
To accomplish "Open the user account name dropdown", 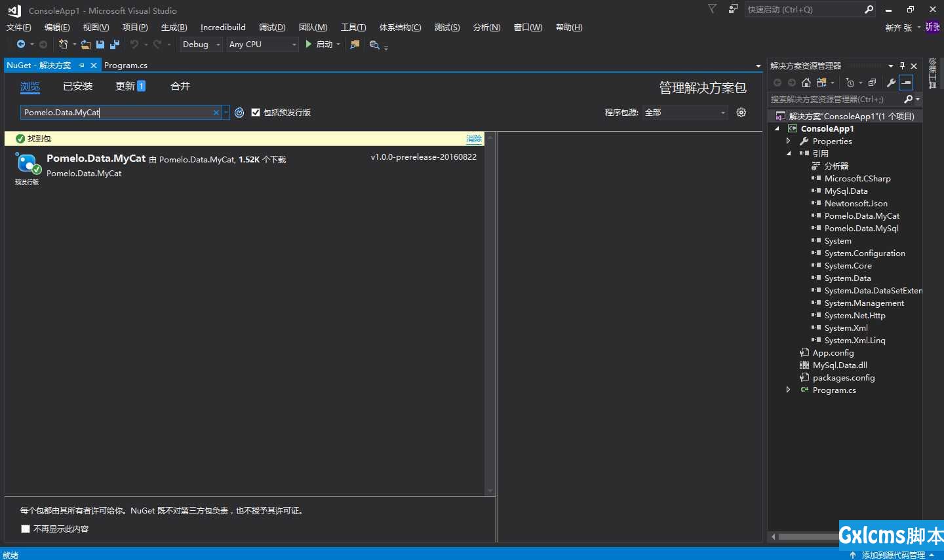I will point(903,28).
